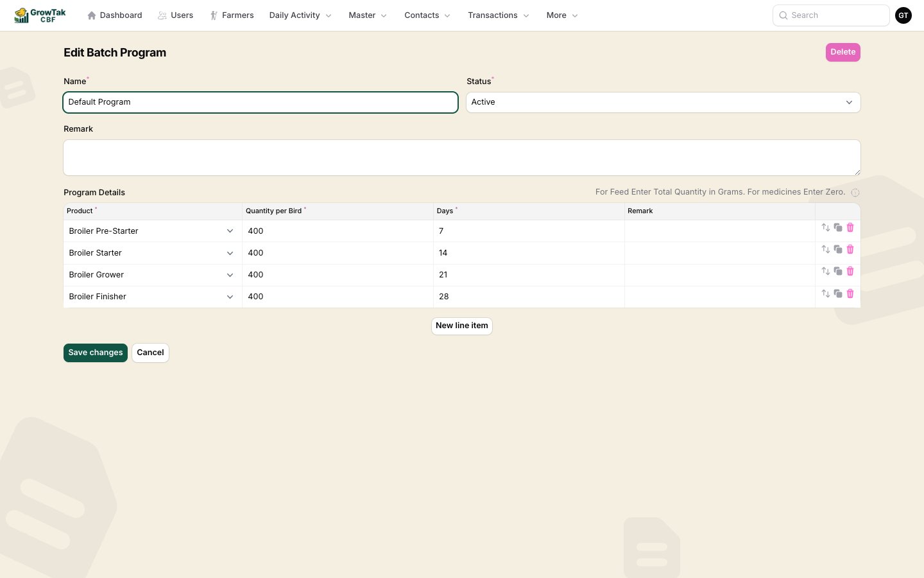Viewport: 924px width, 578px height.
Task: Edit quantity 400 for Broiler Pre-Starter
Action: (x=338, y=231)
